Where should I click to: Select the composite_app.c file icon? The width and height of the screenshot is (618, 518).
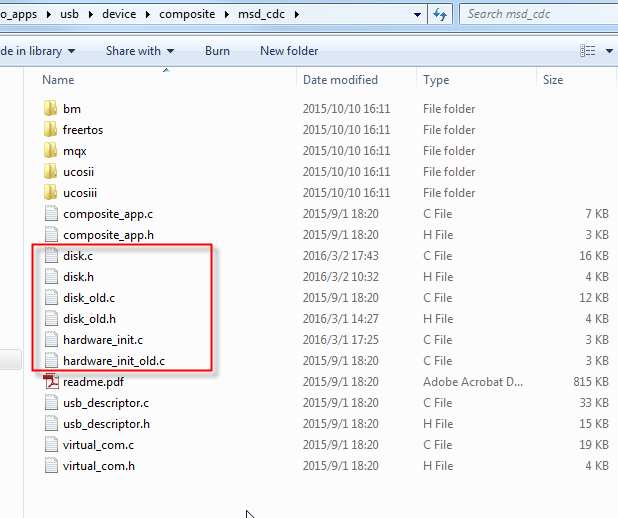tap(51, 214)
